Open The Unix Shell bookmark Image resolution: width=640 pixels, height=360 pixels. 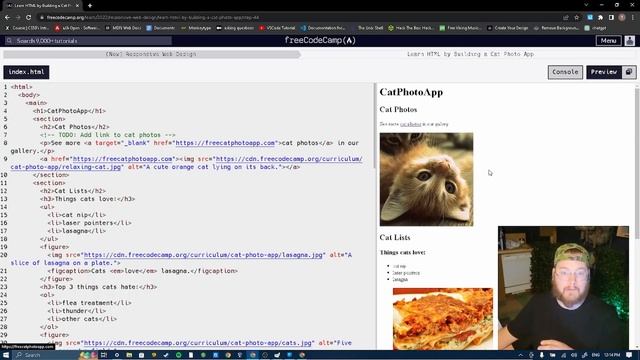click(370, 28)
